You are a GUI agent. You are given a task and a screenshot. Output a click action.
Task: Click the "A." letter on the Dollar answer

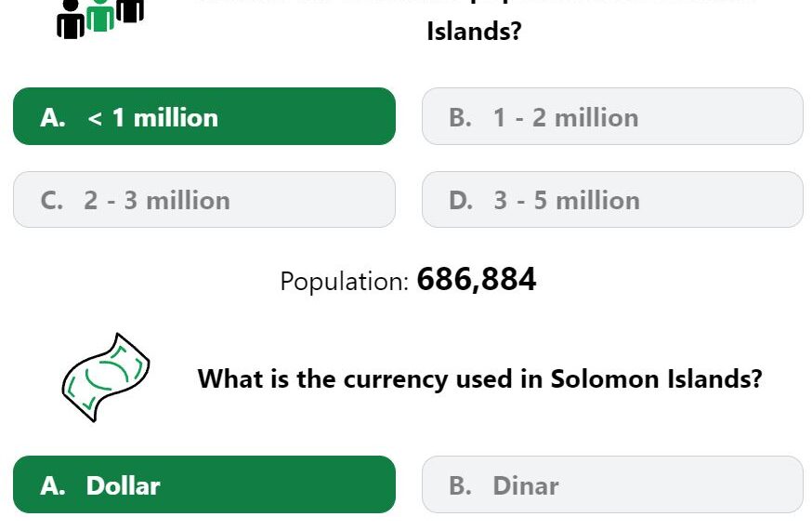pos(53,486)
